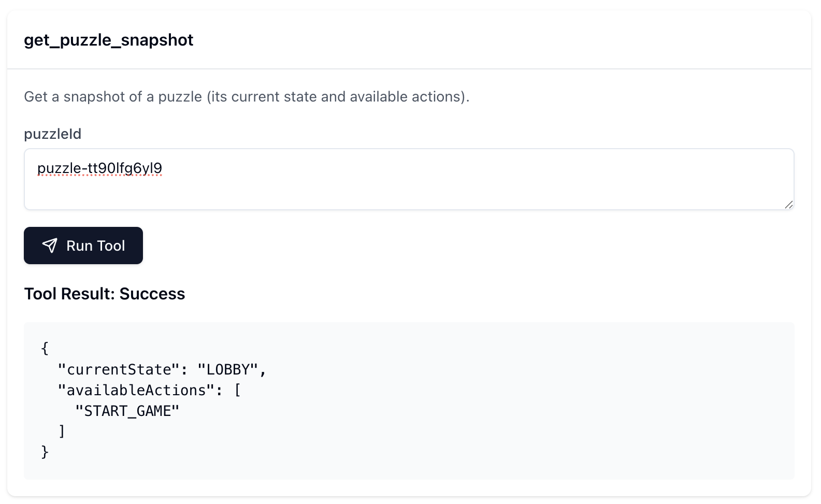Click the Tool Result: Success heading
Viewport: 821px width, 504px height.
[104, 294]
